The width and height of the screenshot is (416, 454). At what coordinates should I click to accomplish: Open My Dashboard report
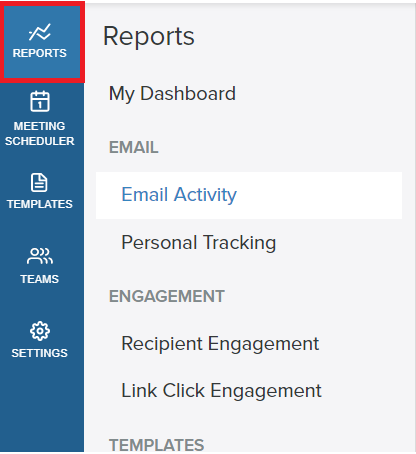tap(172, 94)
